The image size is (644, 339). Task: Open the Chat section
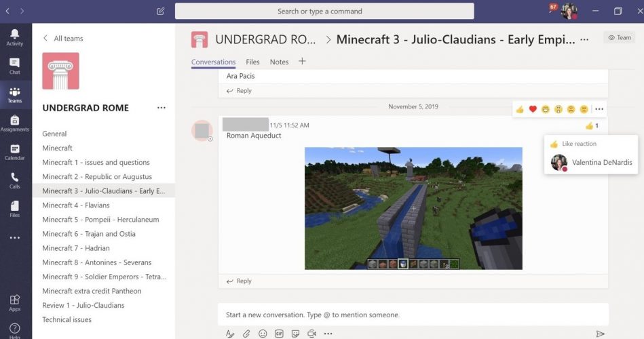point(14,66)
